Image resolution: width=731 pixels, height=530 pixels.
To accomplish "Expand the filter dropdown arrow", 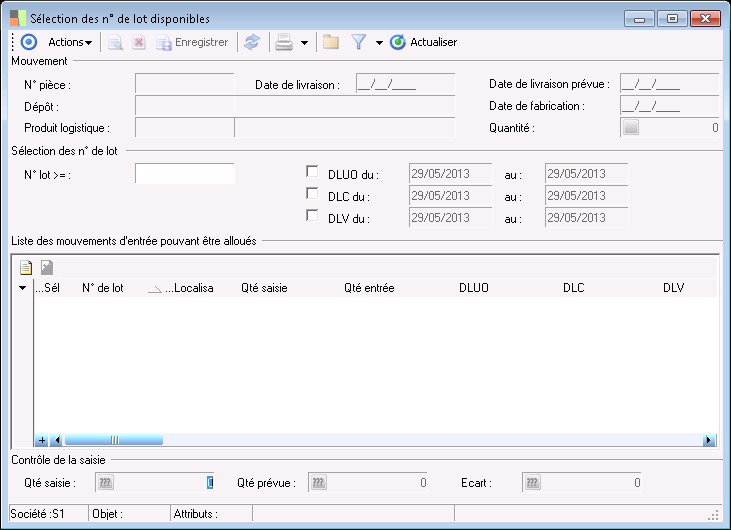I will (379, 43).
